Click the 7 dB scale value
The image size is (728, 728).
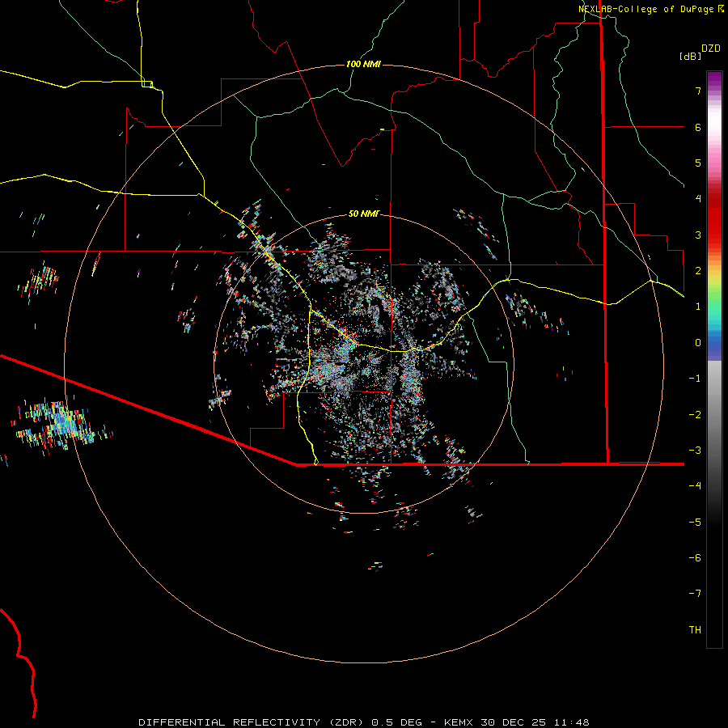tap(698, 91)
